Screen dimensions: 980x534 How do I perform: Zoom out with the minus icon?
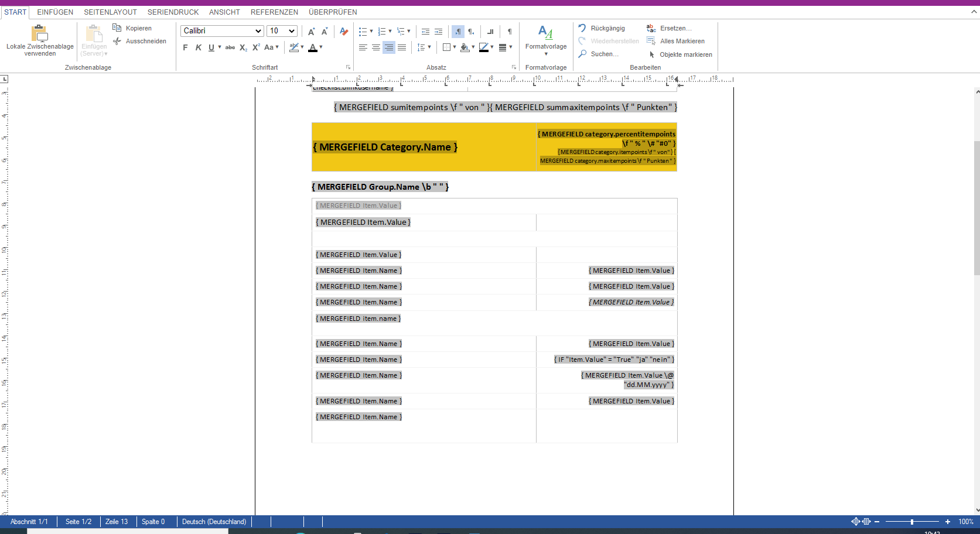coord(877,522)
